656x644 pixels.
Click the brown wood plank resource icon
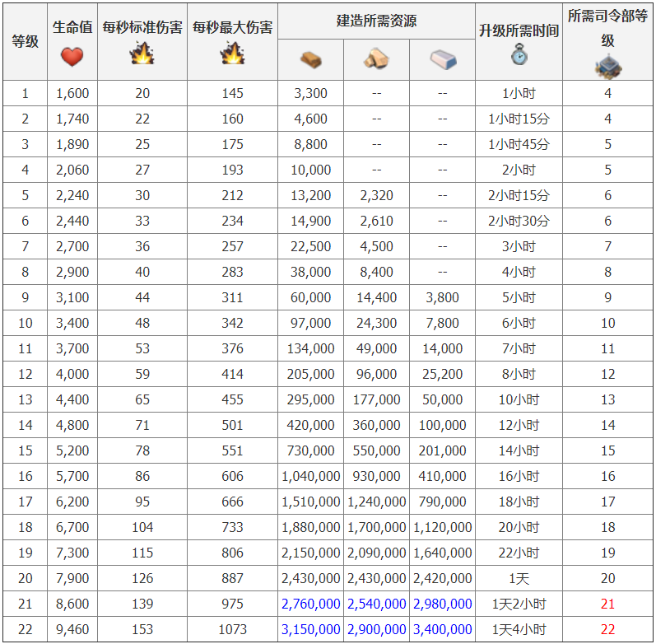(310, 59)
